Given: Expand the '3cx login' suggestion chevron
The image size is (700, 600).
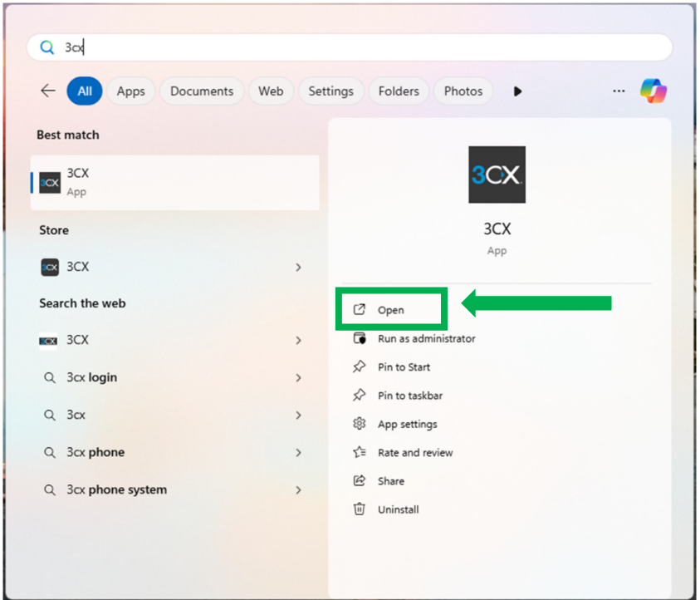Looking at the screenshot, I should click(x=298, y=378).
